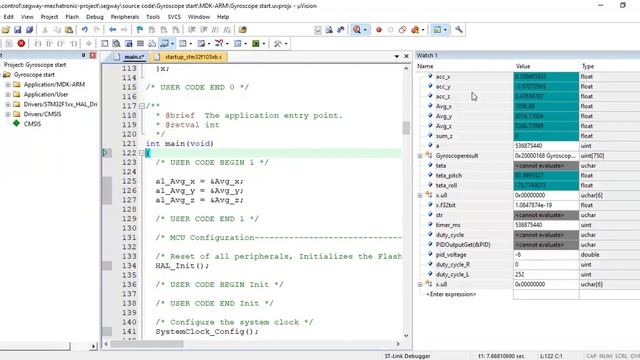
Task: Toggle breakpoint in margin at line 125
Action: [107, 181]
